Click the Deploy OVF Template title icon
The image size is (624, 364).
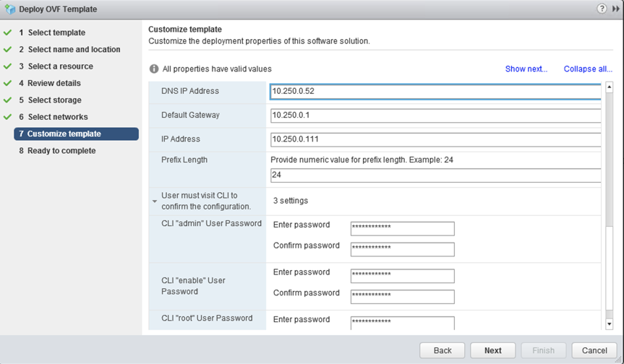pyautogui.click(x=10, y=9)
